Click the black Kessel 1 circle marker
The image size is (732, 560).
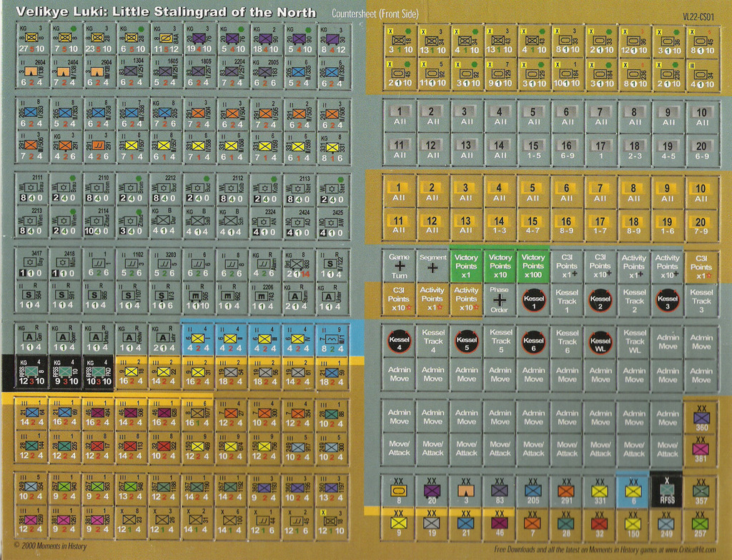533,299
